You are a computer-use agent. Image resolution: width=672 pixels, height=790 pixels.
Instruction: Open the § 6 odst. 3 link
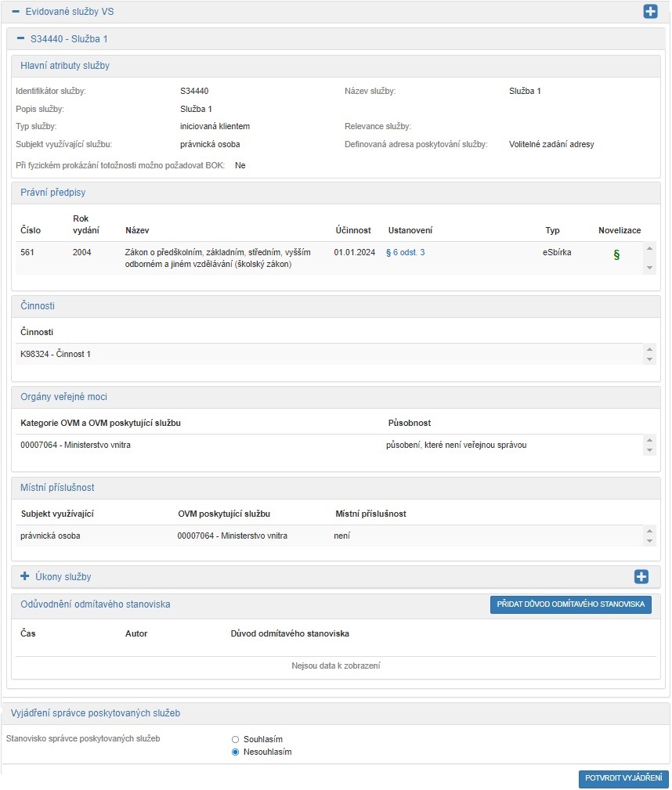coord(406,252)
